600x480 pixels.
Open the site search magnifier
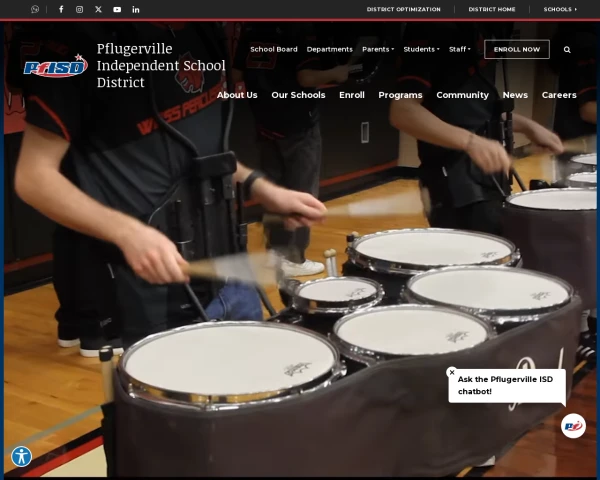(x=567, y=49)
